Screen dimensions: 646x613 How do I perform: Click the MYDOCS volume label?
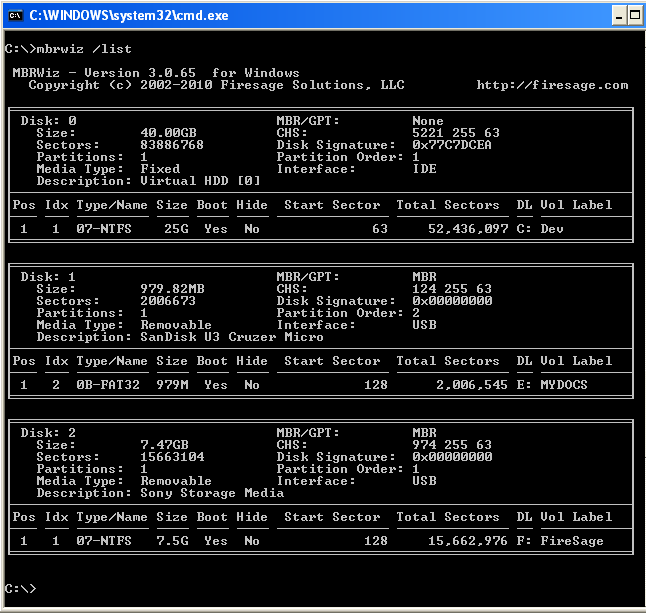click(564, 385)
